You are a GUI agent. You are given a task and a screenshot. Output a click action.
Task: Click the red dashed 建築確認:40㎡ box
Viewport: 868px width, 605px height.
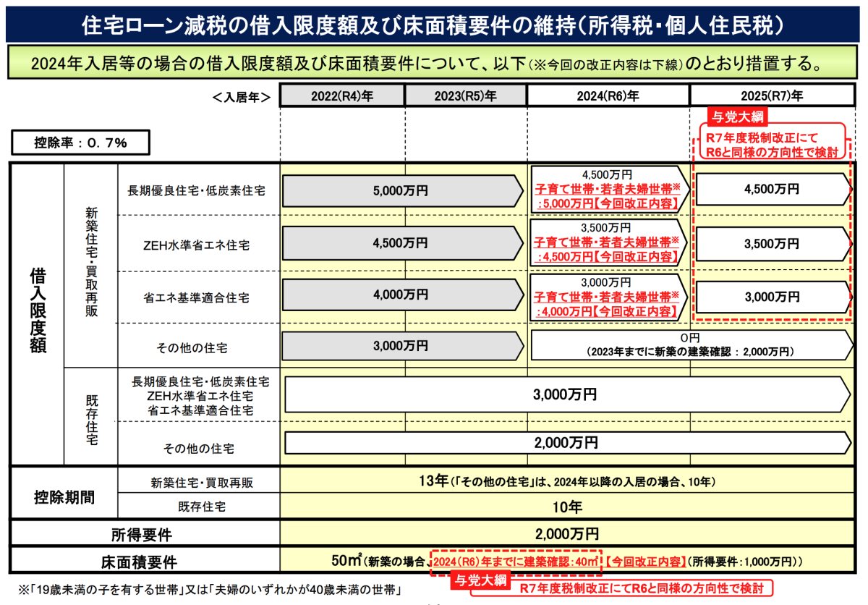click(516, 561)
